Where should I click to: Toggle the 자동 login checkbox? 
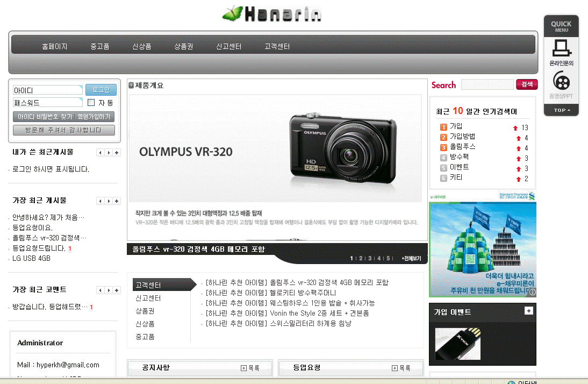pos(91,103)
